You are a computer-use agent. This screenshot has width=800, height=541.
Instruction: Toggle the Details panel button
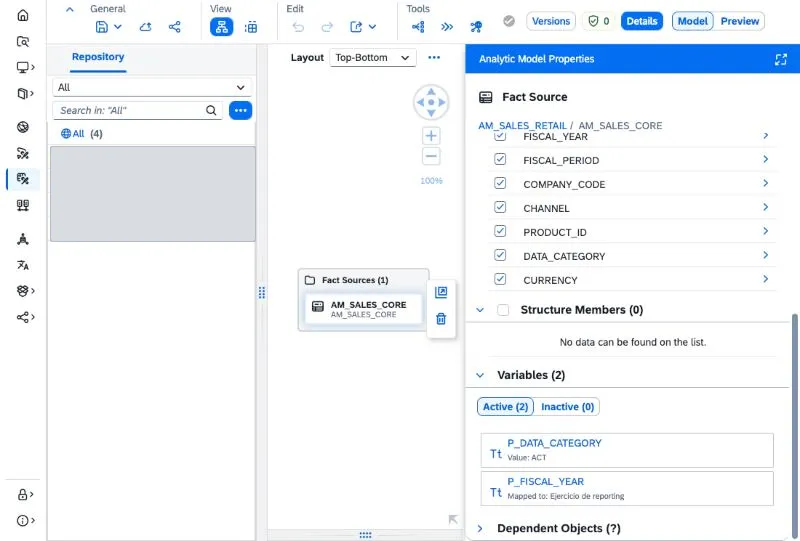[x=642, y=21]
